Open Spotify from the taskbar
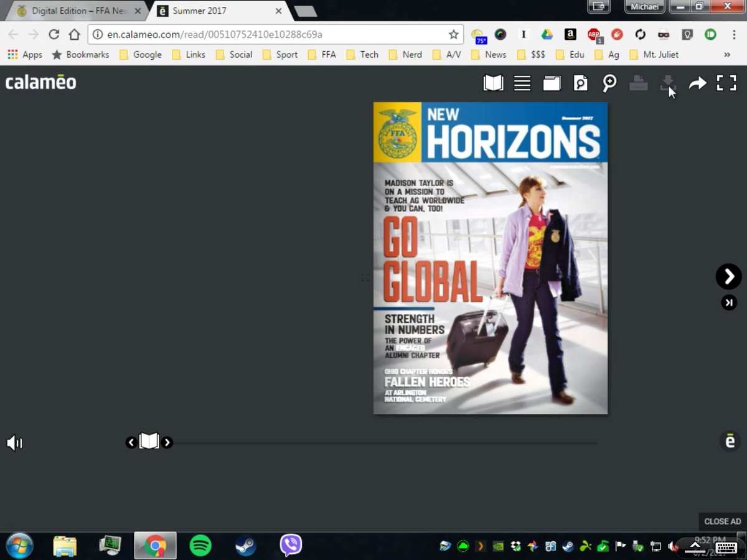This screenshot has width=747, height=560. (200, 546)
